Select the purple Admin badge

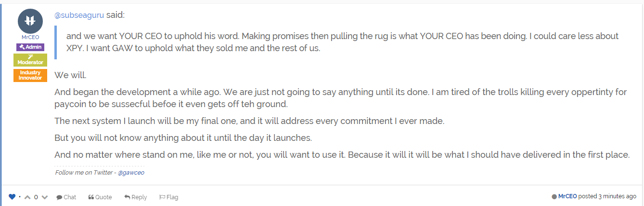(x=30, y=47)
